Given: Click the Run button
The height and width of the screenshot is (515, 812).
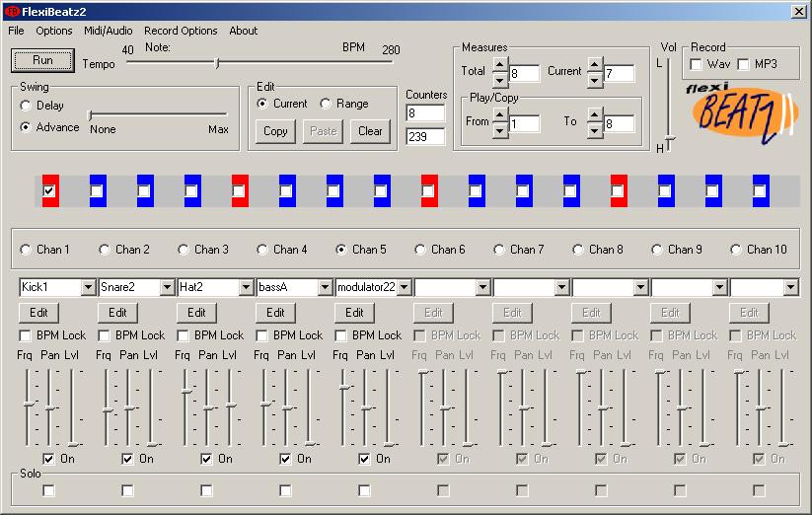Looking at the screenshot, I should (x=42, y=60).
